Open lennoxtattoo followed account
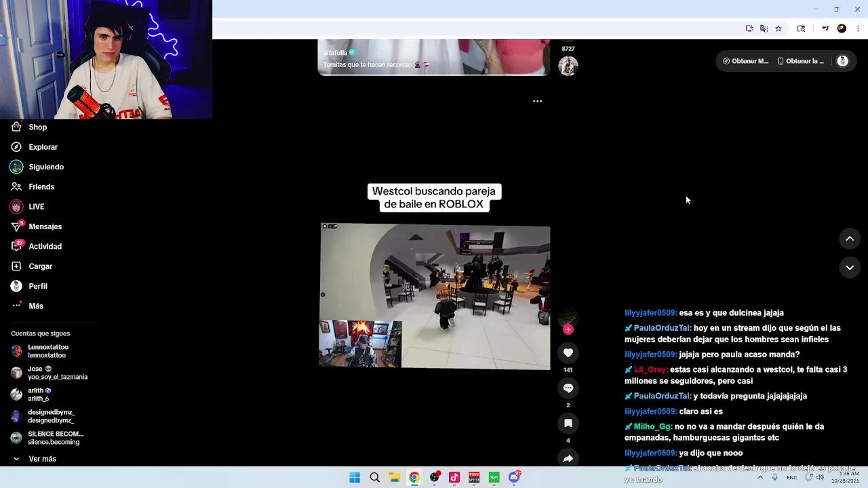The image size is (868, 488). 40,351
